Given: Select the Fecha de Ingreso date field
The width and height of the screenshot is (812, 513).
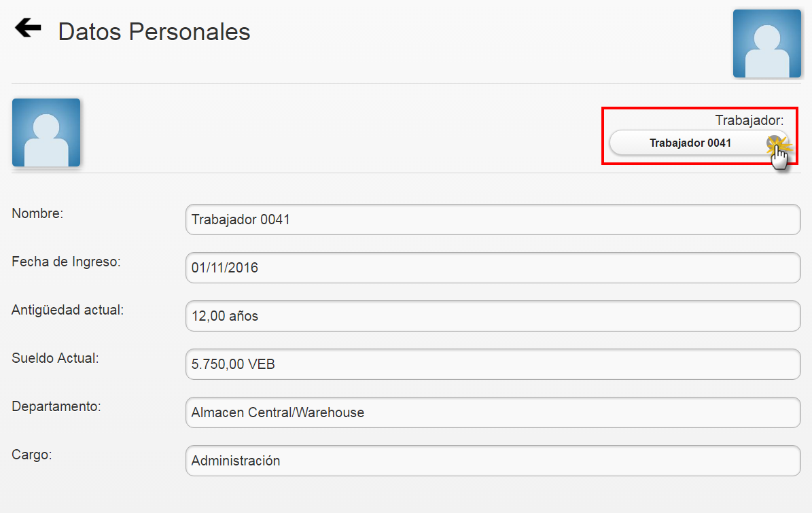Looking at the screenshot, I should click(x=493, y=267).
